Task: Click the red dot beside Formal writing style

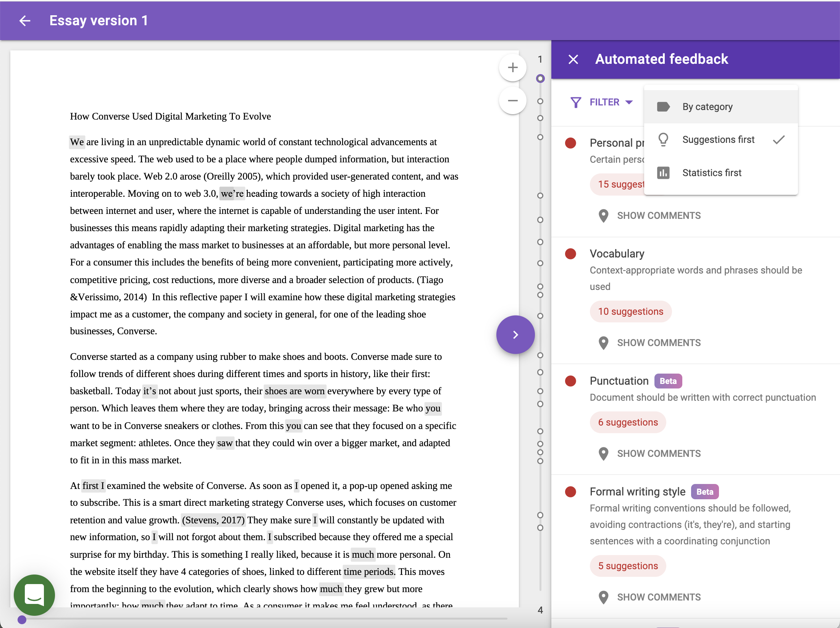Action: coord(570,492)
